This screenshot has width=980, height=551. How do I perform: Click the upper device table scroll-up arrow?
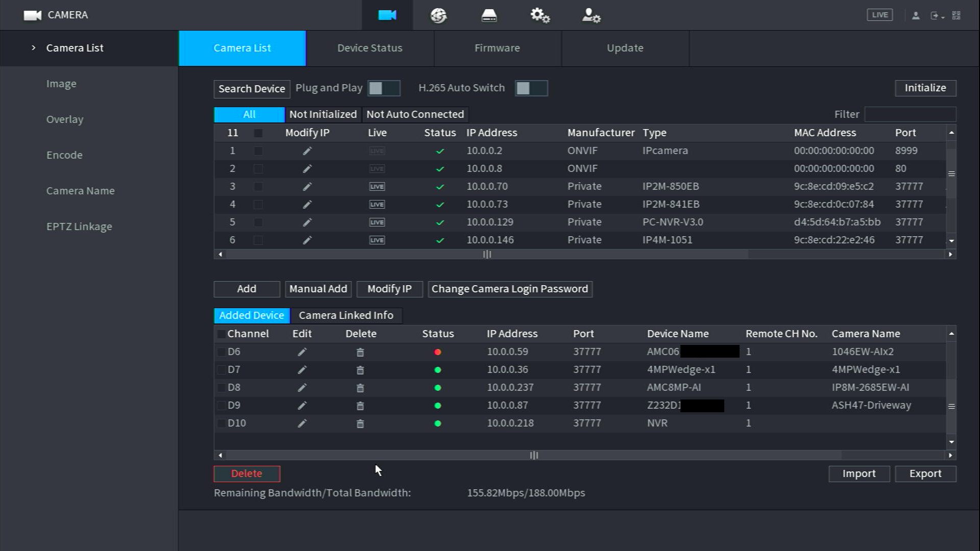tap(951, 133)
